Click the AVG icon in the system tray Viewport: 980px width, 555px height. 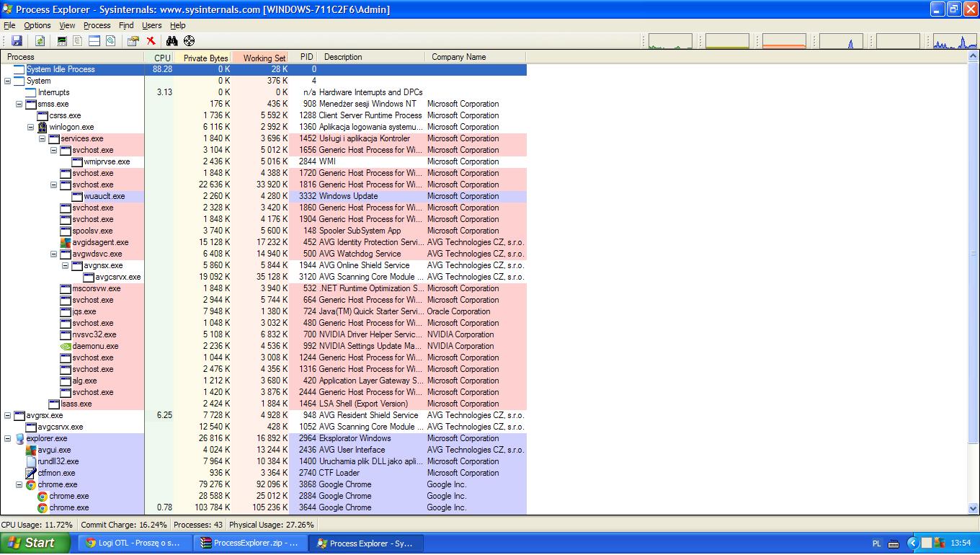[x=941, y=543]
